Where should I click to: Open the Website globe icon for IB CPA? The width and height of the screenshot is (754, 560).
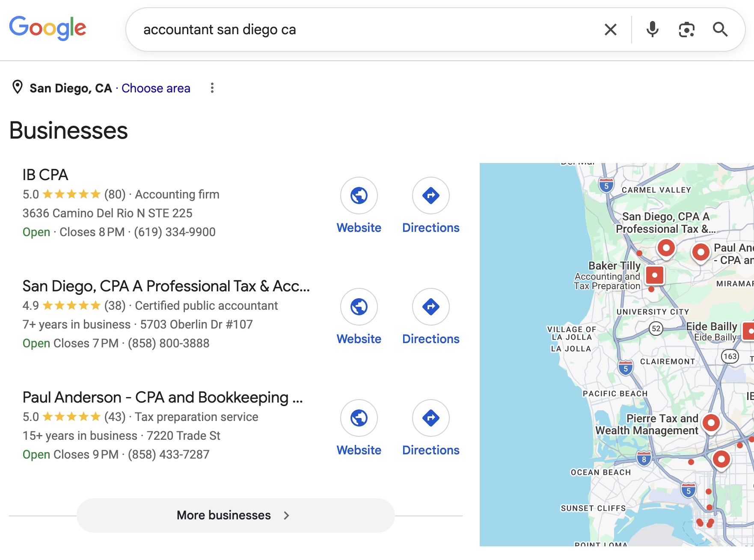359,196
